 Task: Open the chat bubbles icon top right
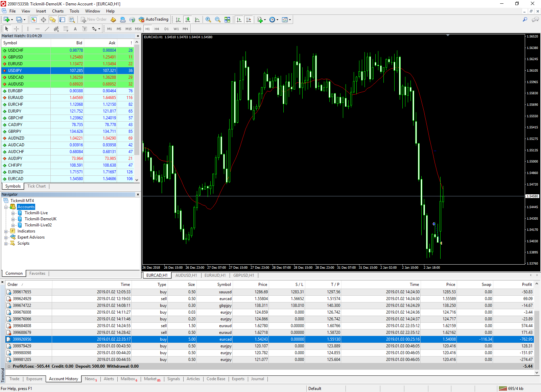click(535, 20)
